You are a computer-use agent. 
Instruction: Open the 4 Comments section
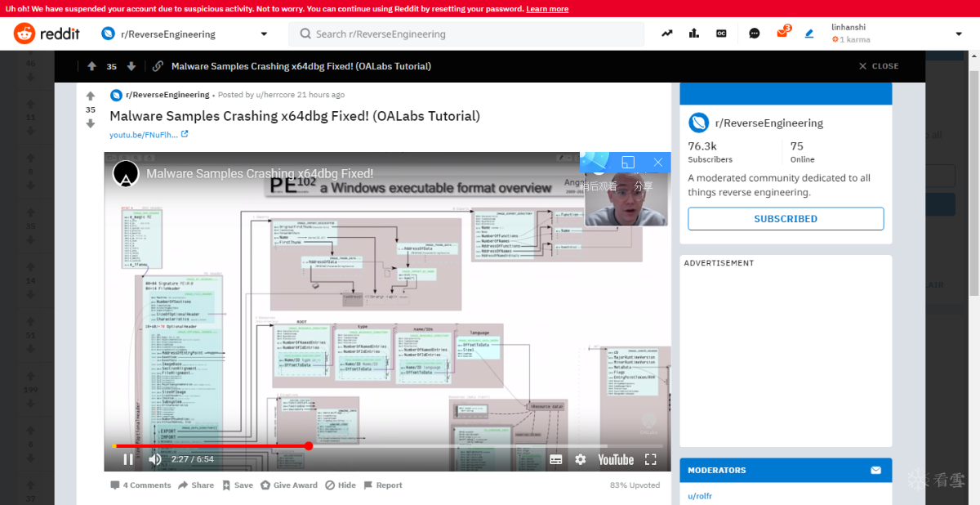[x=140, y=485]
